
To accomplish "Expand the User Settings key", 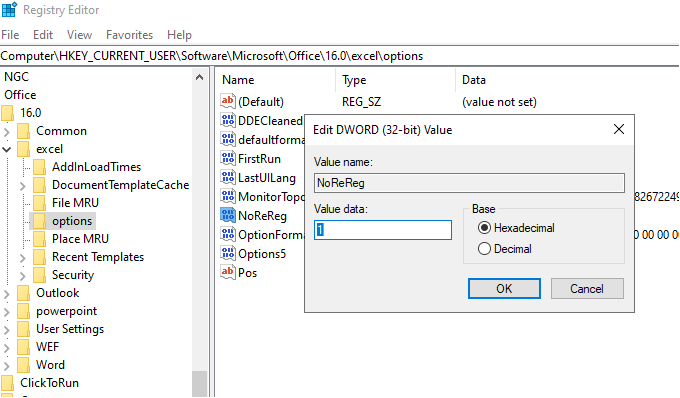I will (x=7, y=329).
